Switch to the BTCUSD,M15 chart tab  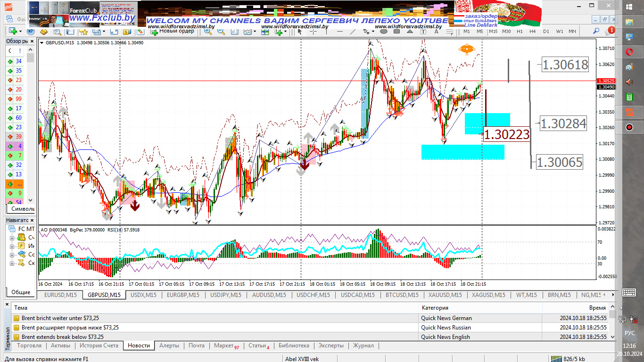pyautogui.click(x=402, y=295)
